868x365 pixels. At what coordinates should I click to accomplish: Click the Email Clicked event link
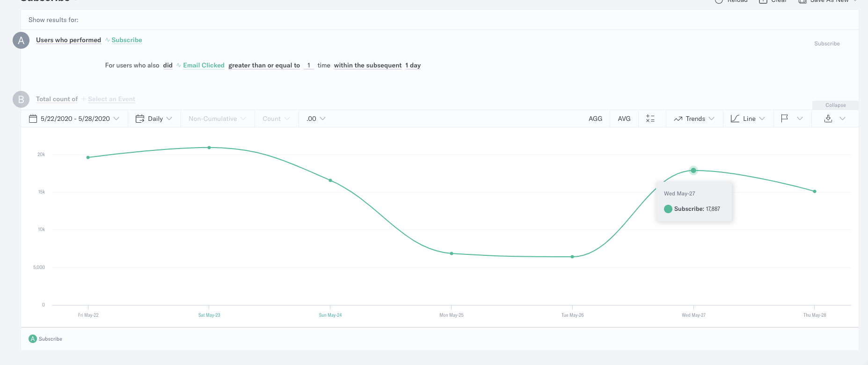click(x=204, y=65)
